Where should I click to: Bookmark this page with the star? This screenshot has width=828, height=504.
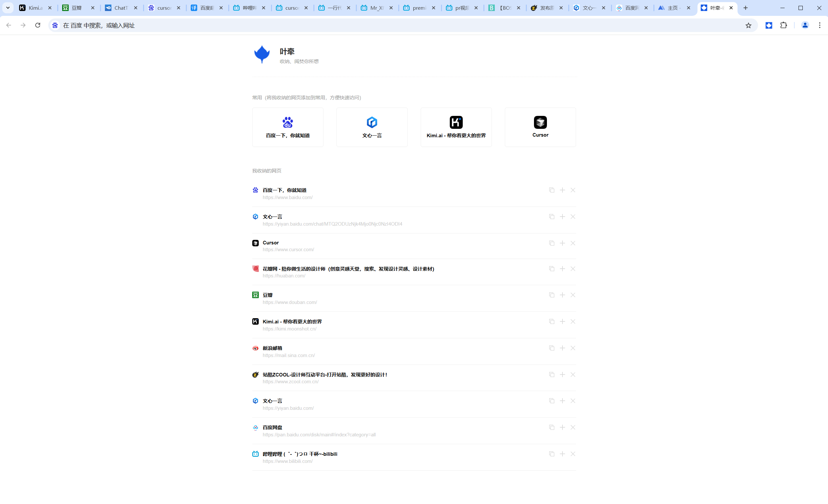(748, 25)
